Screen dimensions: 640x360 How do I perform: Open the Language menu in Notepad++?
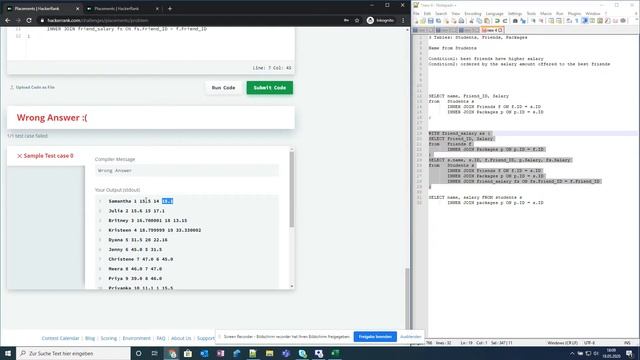tap(495, 13)
